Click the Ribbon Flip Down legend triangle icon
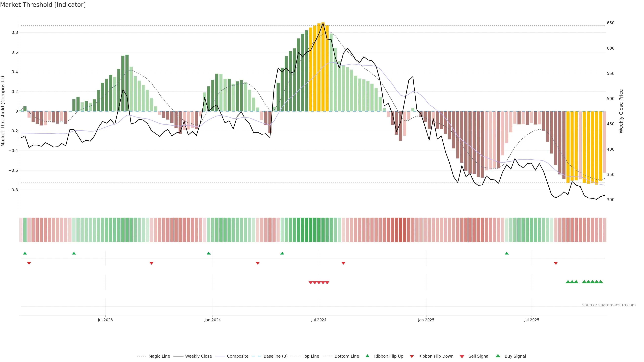The width and height of the screenshot is (644, 362). point(412,356)
